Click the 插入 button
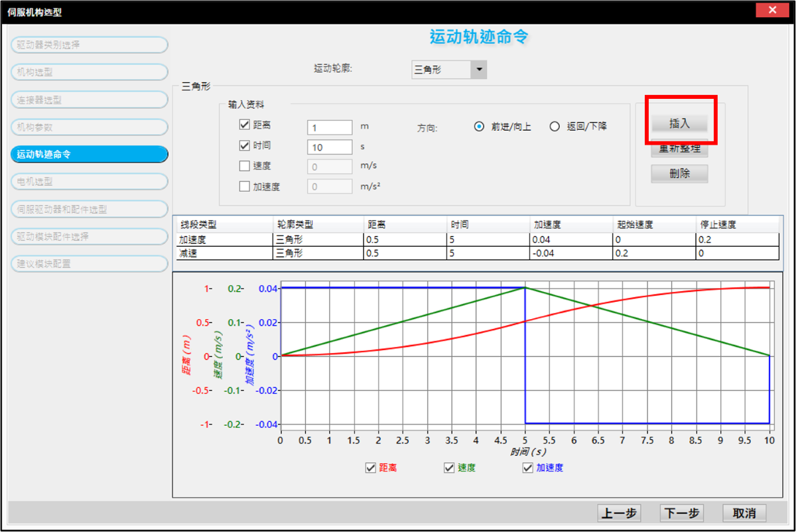Screen dimensions: 796x532 pos(679,123)
